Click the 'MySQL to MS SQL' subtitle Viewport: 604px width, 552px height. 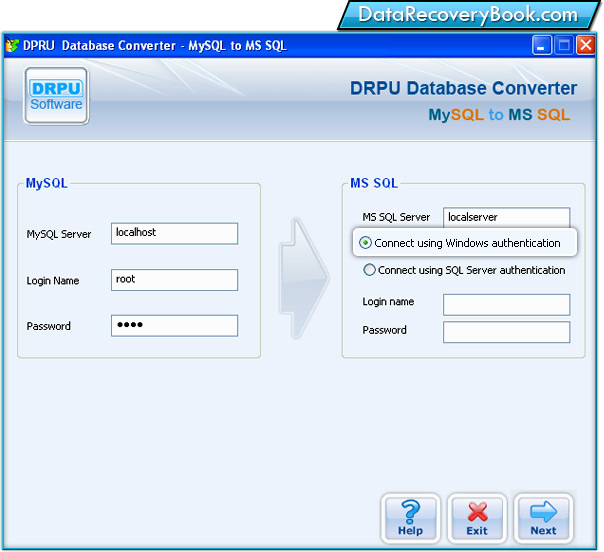click(x=499, y=115)
